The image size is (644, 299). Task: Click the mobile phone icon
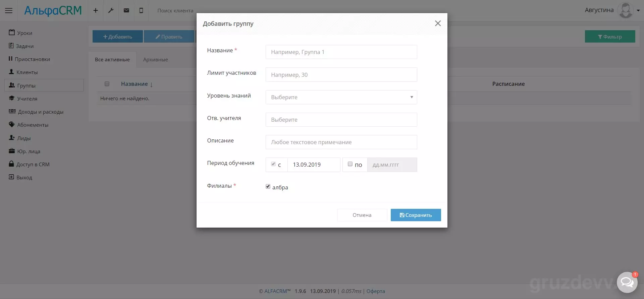141,10
